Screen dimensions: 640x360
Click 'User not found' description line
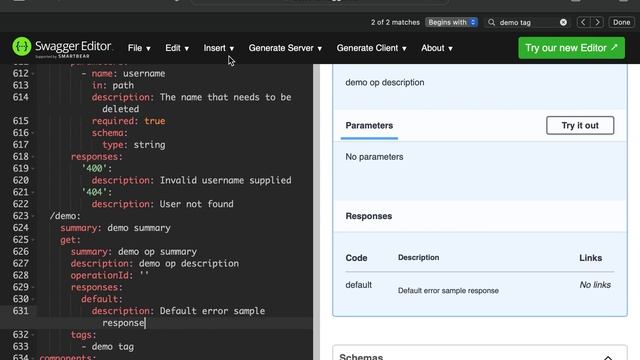[x=162, y=204]
